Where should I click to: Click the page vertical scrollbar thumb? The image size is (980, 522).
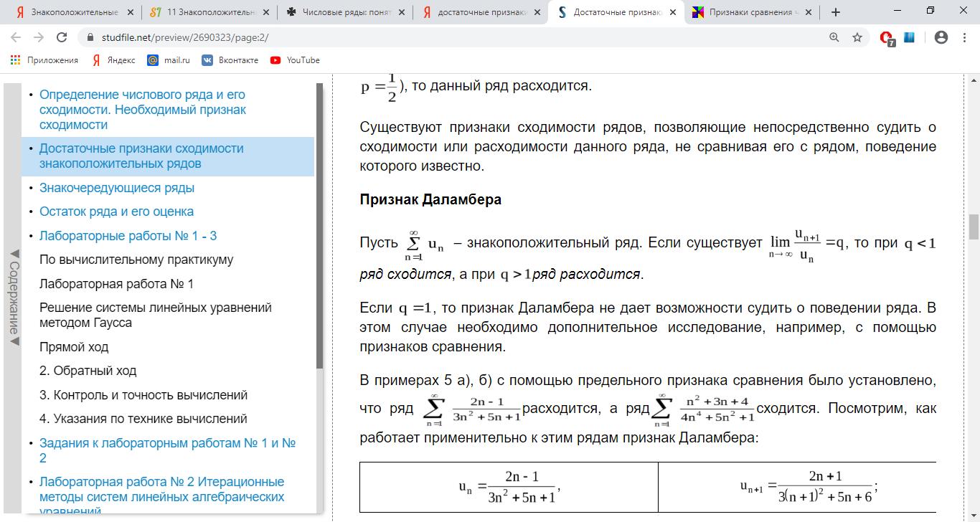click(974, 227)
